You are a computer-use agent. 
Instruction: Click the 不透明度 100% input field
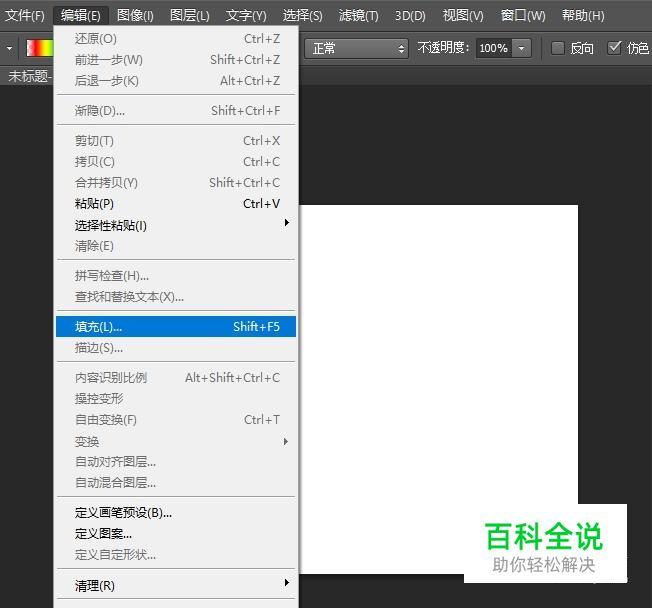(494, 48)
